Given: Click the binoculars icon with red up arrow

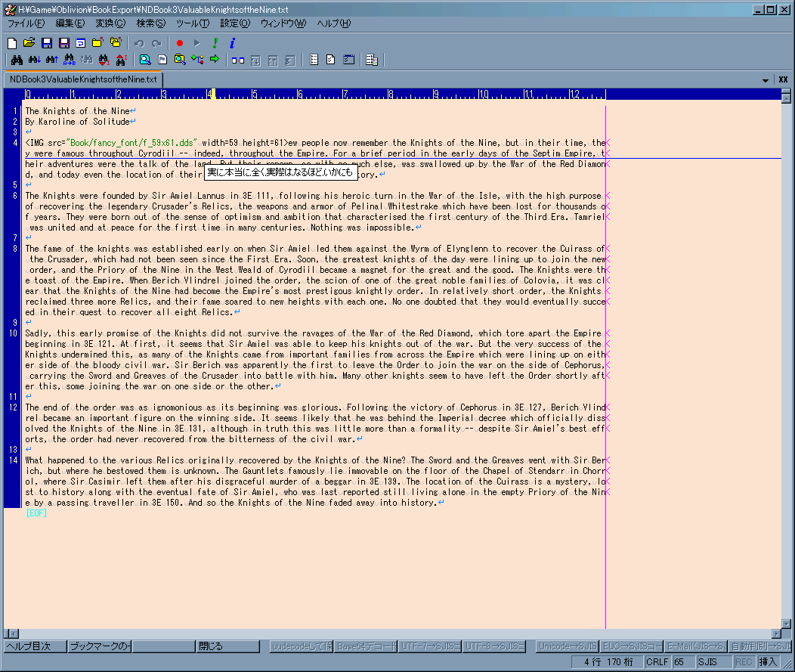Looking at the screenshot, I should [x=121, y=60].
